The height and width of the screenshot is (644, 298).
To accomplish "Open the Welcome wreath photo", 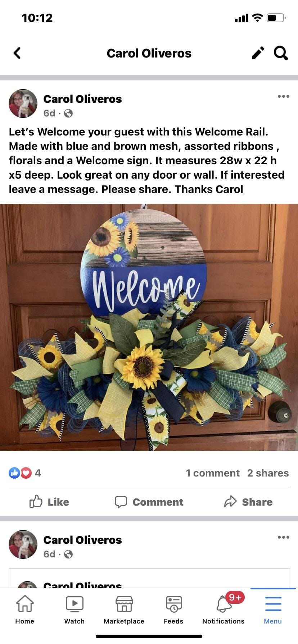I will (149, 327).
